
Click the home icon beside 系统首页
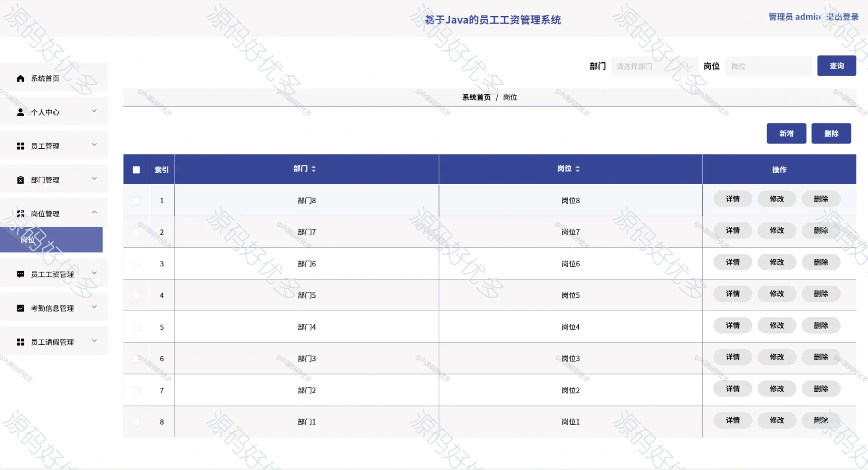pos(20,78)
